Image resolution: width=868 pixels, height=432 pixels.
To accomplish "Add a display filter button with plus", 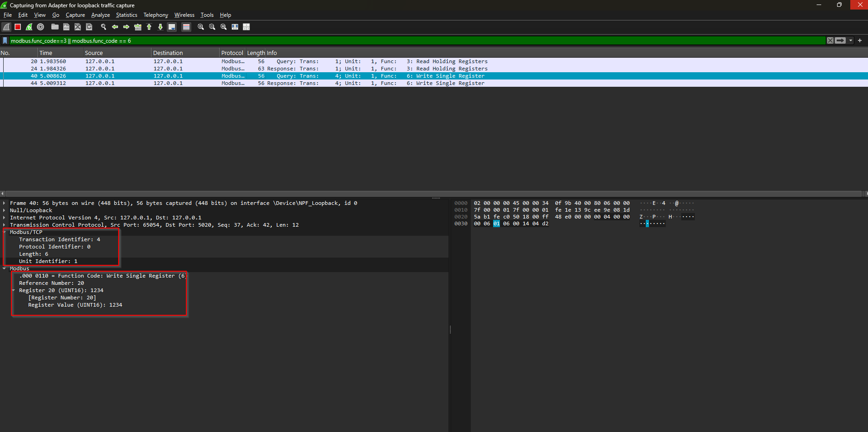I will (x=860, y=40).
